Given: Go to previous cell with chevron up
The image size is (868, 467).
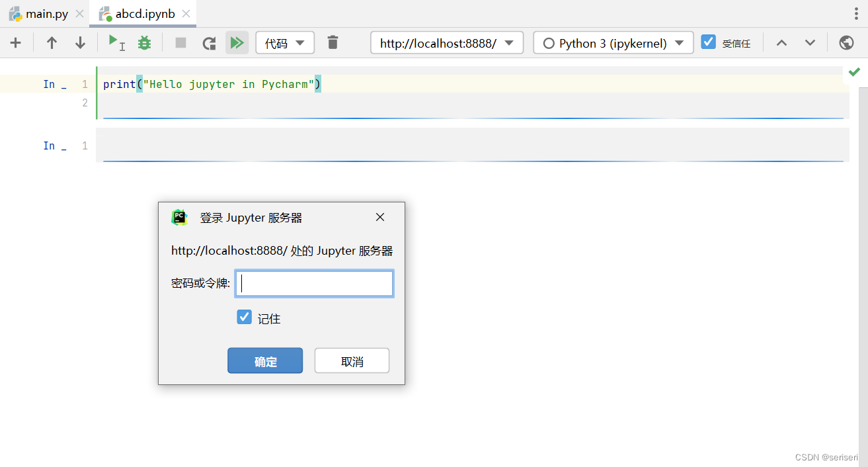Looking at the screenshot, I should click(x=781, y=43).
